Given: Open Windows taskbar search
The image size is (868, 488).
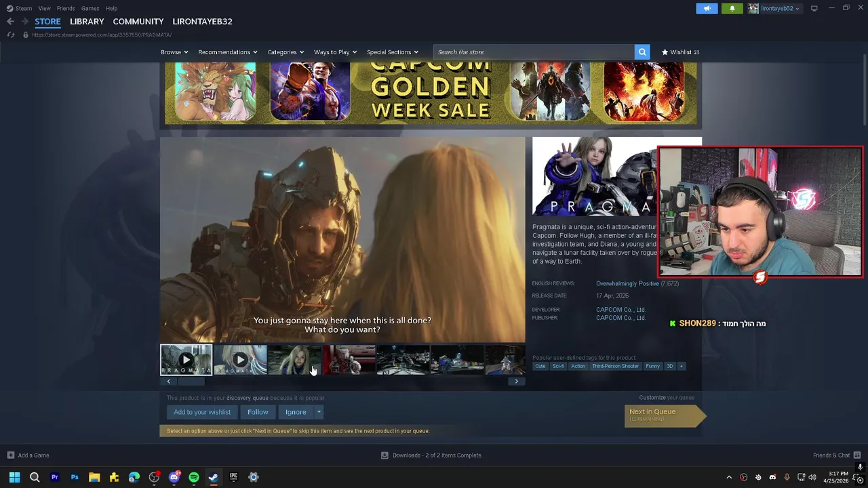Looking at the screenshot, I should coord(35,477).
